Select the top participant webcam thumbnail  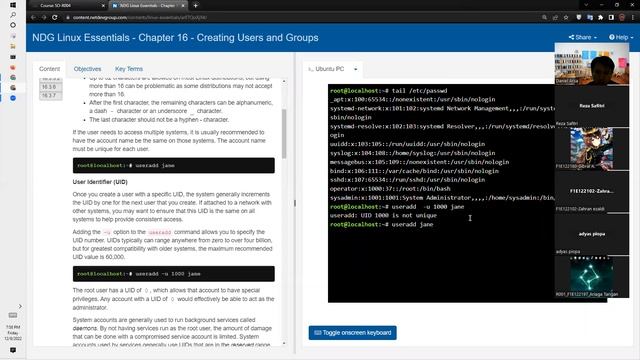[x=591, y=64]
